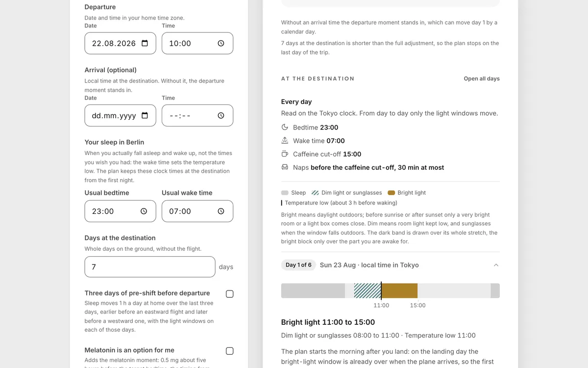Click the Day 1 of 6 badge

[x=298, y=265]
